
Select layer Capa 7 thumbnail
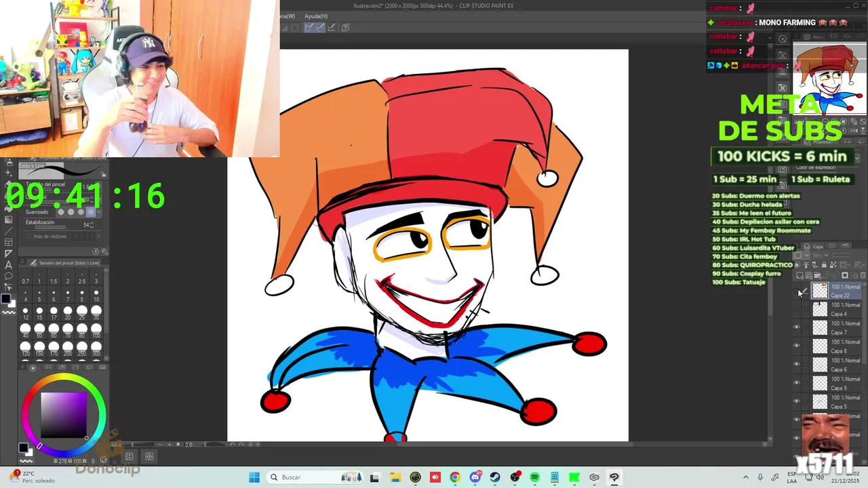pos(820,328)
